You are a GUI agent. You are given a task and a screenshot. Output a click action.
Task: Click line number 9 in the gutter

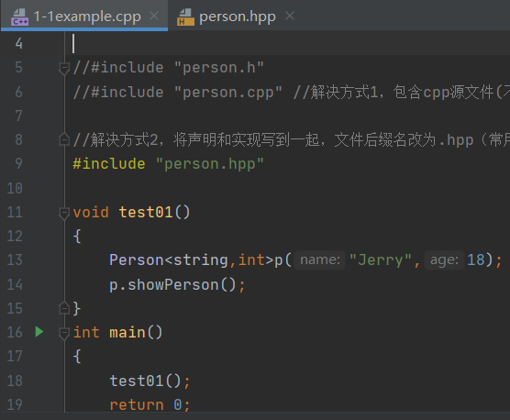pos(18,163)
